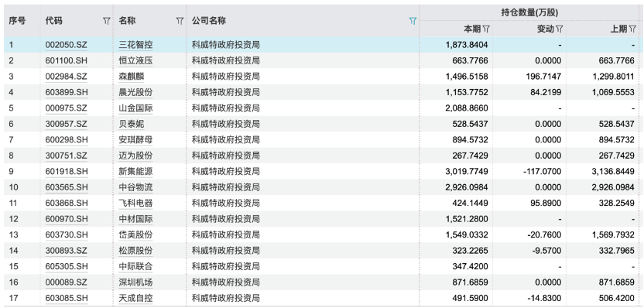Click stock code 002050.SZ link
This screenshot has height=308, width=644.
point(67,45)
